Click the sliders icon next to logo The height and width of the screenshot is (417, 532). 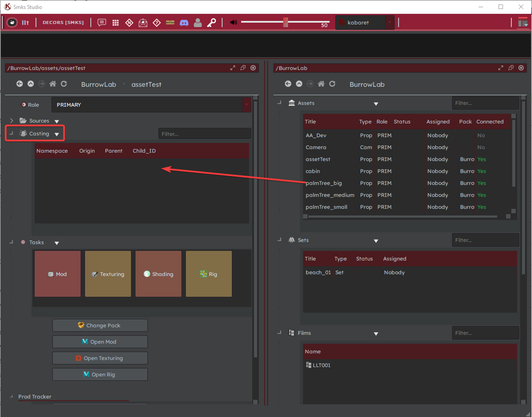25,23
